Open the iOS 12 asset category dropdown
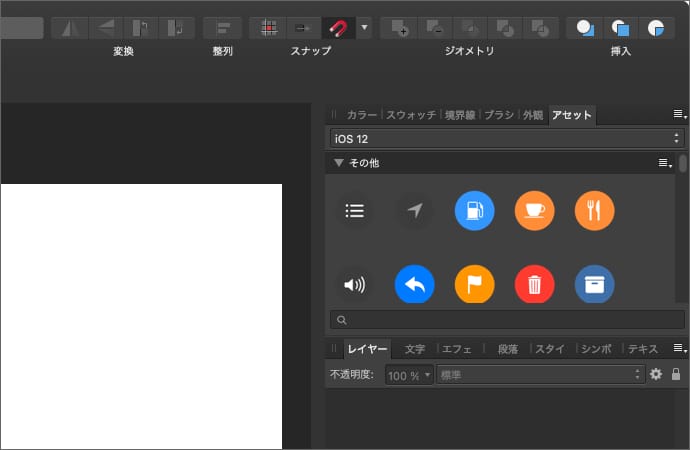The width and height of the screenshot is (690, 450). click(506, 138)
